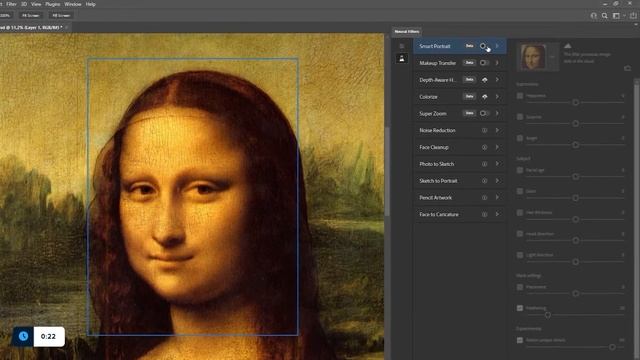The width and height of the screenshot is (640, 360).
Task: Click the Fit Screen button
Action: (x=31, y=16)
